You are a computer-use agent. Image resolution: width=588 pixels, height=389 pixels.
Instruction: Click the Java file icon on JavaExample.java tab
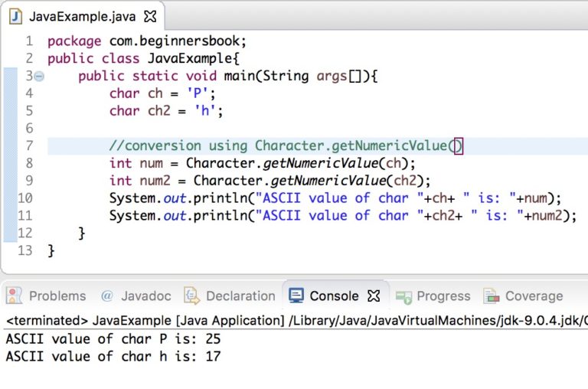tap(15, 17)
